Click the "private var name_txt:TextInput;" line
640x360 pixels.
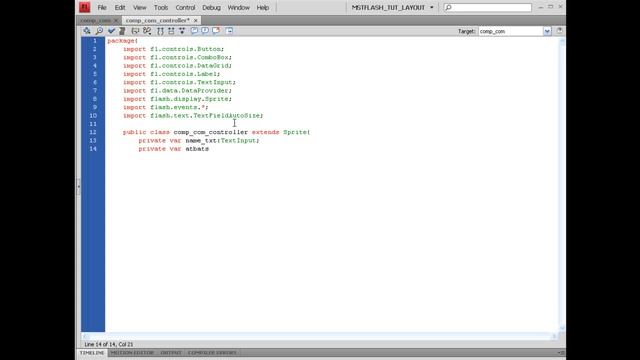tap(199, 141)
